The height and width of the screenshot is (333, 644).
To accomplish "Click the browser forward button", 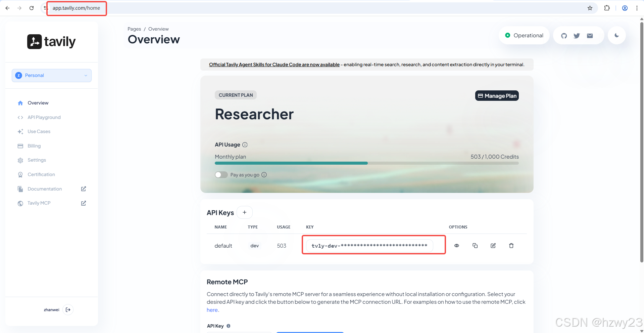I will 19,8.
